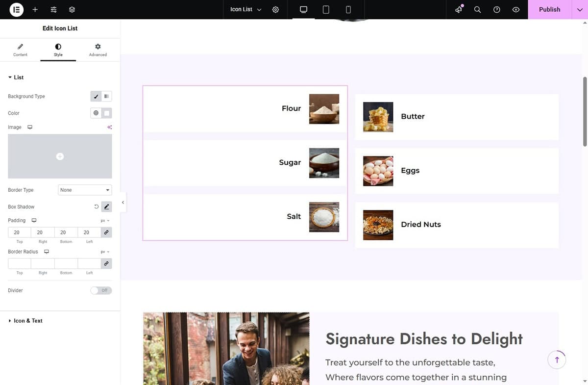Click the scroll-to-top arrow button
This screenshot has height=385, width=588.
pos(557,360)
